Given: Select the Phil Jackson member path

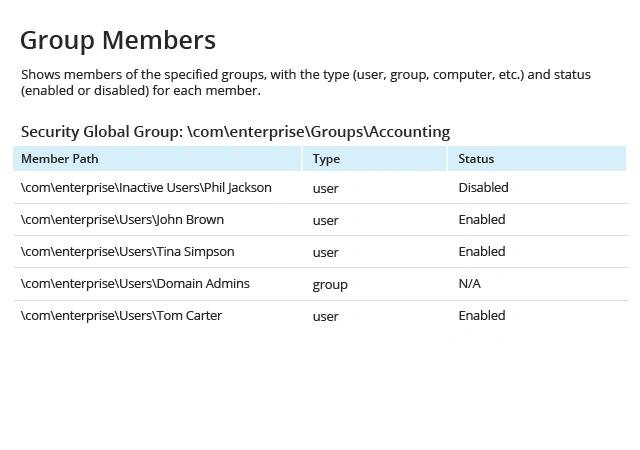Looking at the screenshot, I should 146,187.
